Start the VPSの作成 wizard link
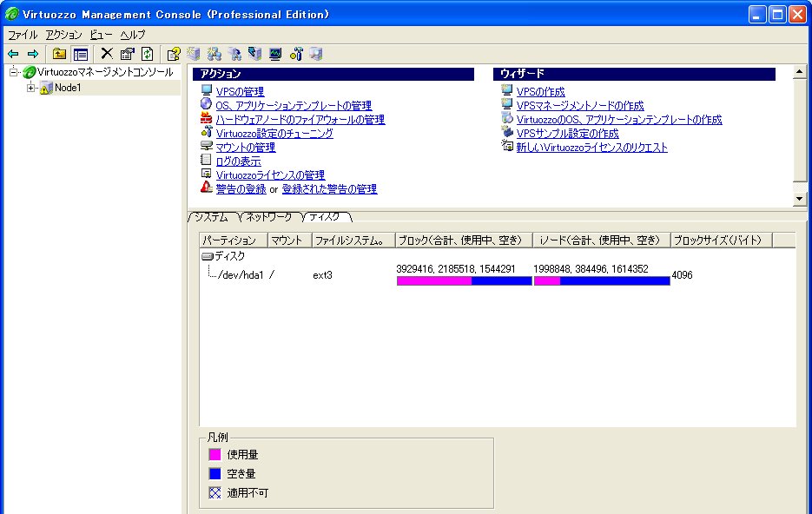Viewport: 812px width, 514px height. coord(541,92)
